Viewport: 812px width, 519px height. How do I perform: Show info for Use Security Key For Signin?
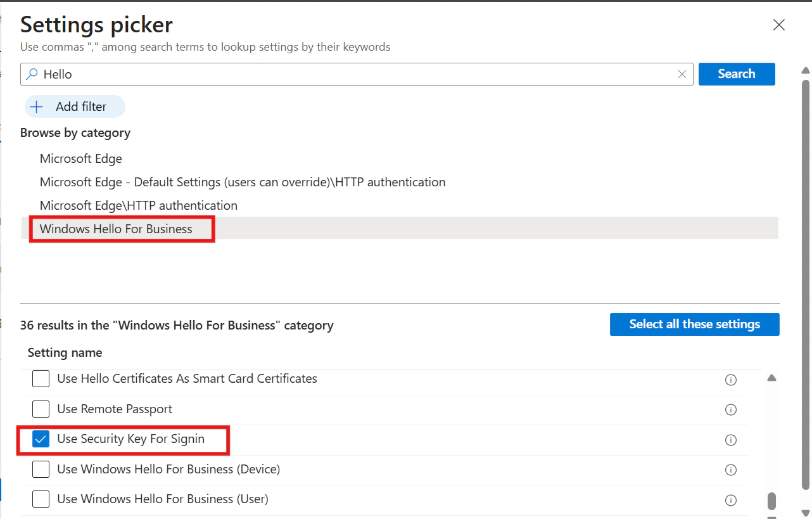[731, 440]
